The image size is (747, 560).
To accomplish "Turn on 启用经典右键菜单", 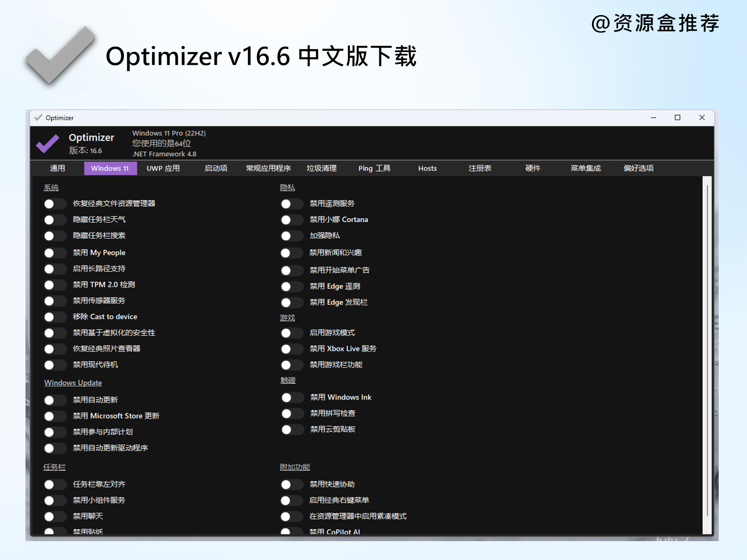I will click(292, 500).
